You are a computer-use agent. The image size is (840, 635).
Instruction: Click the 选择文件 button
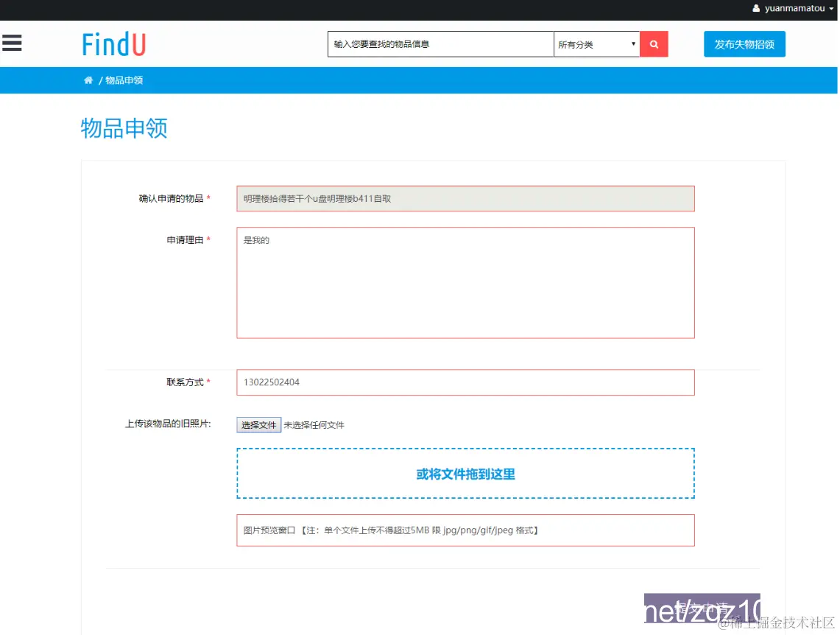point(258,425)
